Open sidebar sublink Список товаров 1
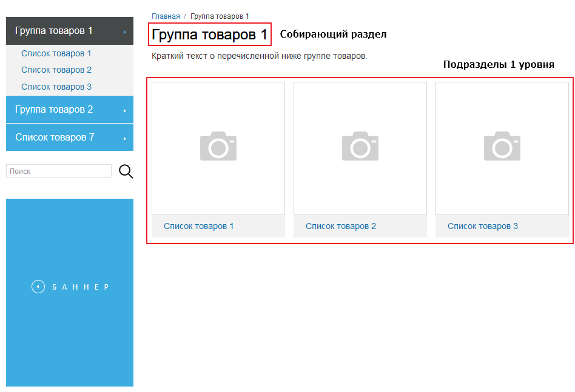This screenshot has height=392, width=575. tap(56, 53)
